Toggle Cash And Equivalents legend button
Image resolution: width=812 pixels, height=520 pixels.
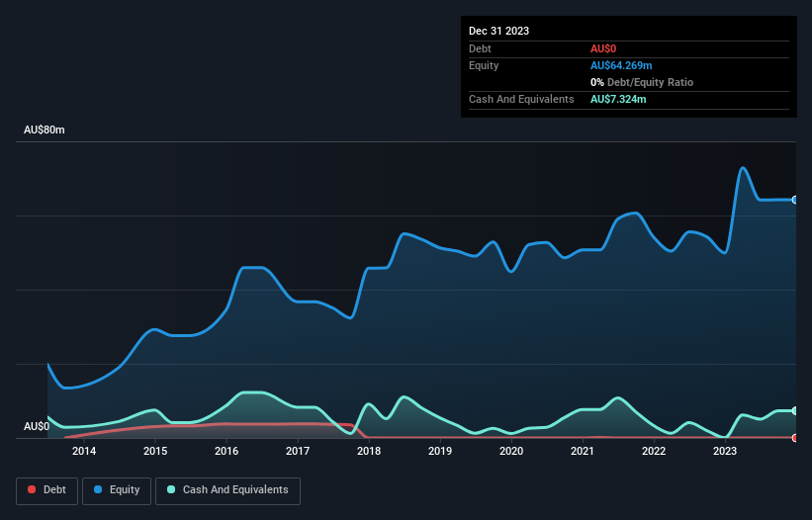click(227, 490)
